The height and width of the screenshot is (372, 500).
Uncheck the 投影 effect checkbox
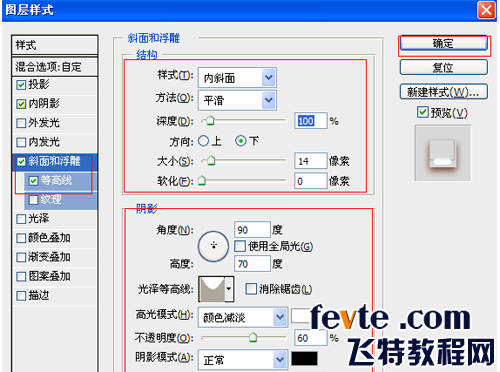pos(21,85)
